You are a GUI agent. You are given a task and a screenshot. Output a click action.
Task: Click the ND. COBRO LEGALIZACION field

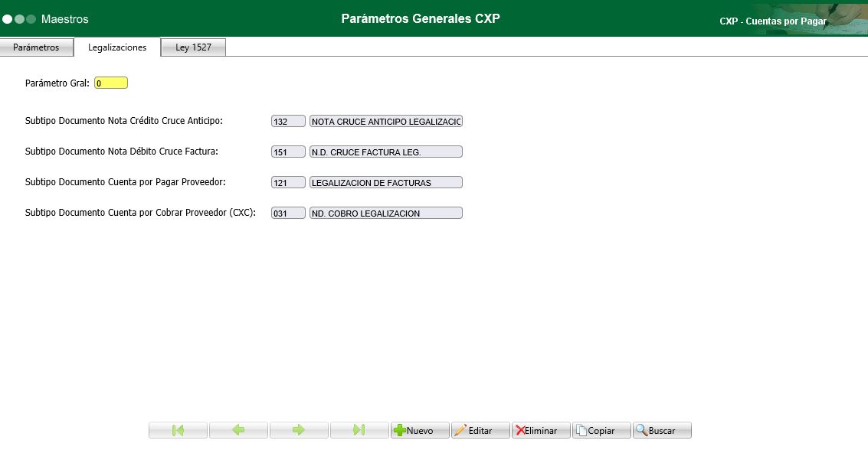(386, 213)
